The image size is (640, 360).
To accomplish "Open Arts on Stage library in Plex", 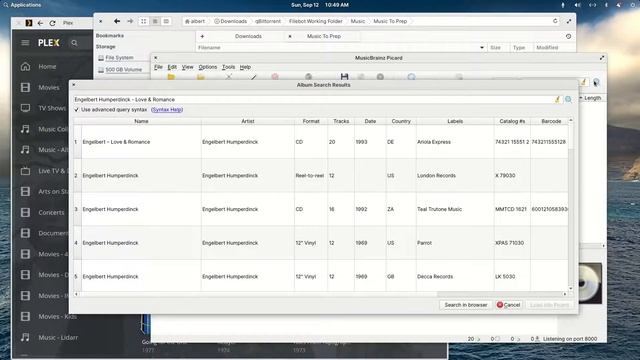I will (53, 191).
